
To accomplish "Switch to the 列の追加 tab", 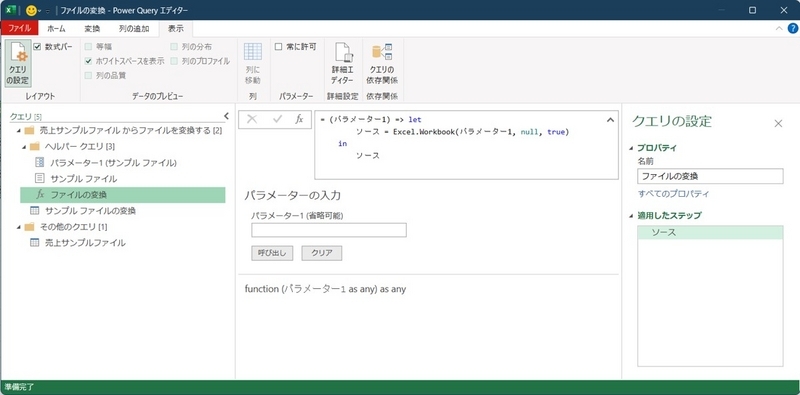I will [x=134, y=29].
